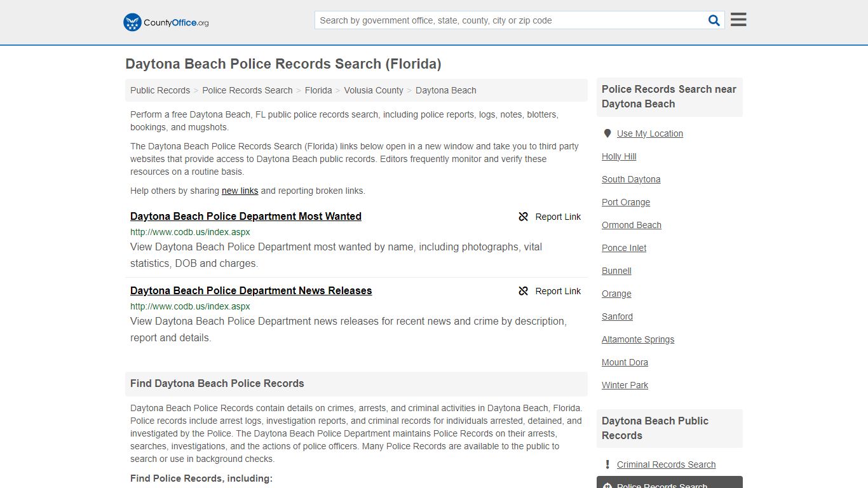Open Volusia County breadcrumb

(x=374, y=90)
